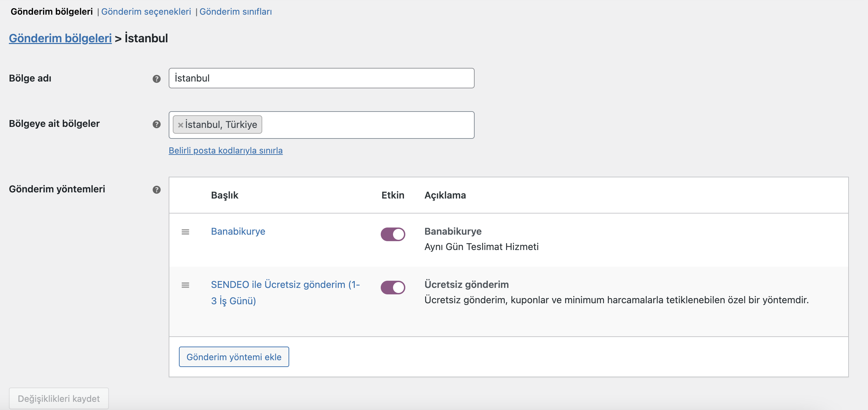Click the help icon beside Gönderim yöntemleri
This screenshot has width=868, height=410.
(156, 190)
